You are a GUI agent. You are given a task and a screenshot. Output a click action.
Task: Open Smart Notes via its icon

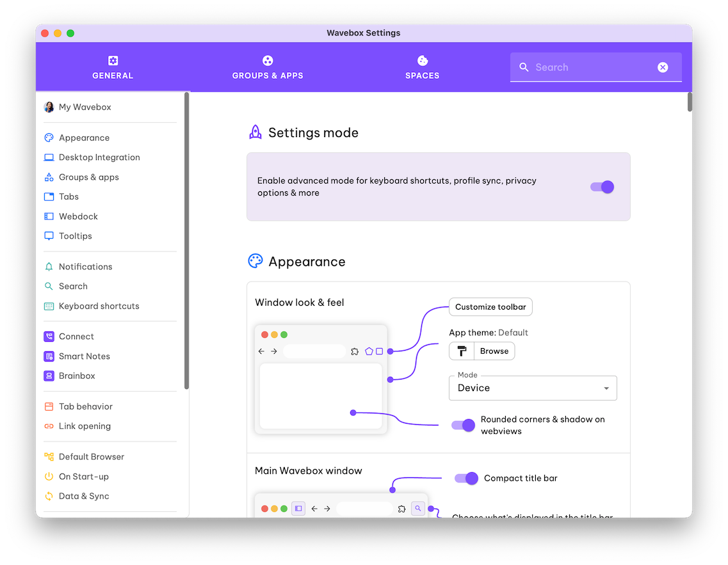point(49,356)
